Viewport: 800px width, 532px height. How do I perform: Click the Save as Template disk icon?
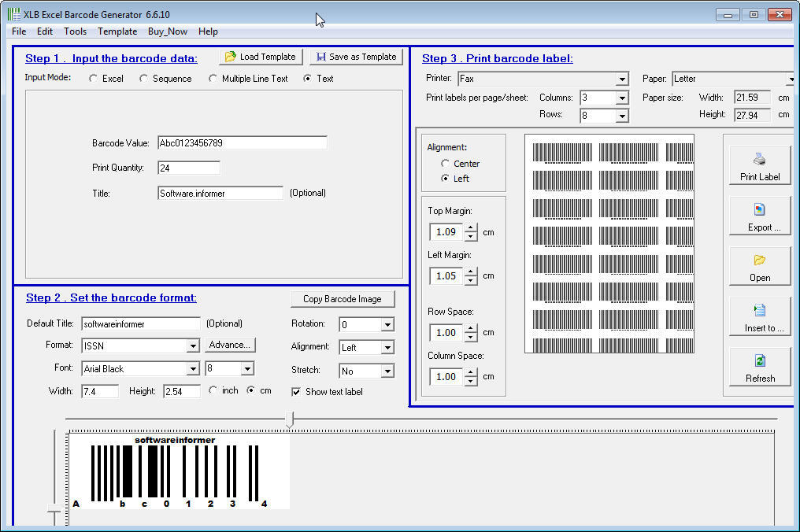click(x=321, y=57)
